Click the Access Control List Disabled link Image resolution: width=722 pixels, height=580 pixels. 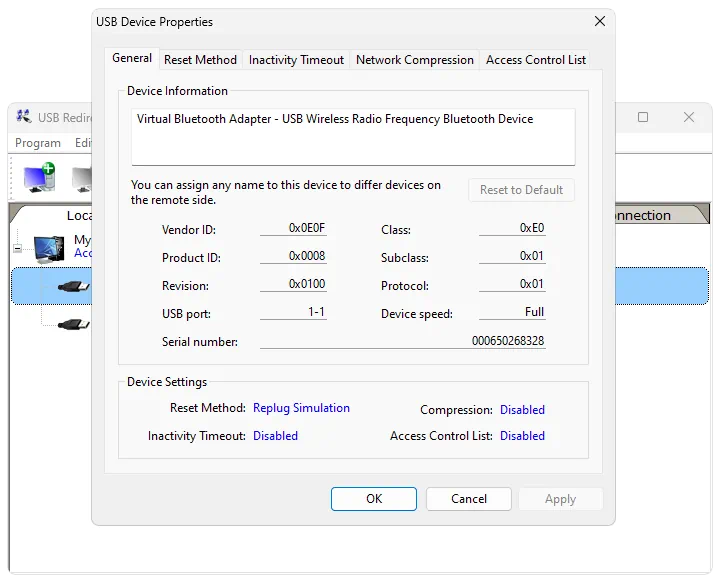522,436
